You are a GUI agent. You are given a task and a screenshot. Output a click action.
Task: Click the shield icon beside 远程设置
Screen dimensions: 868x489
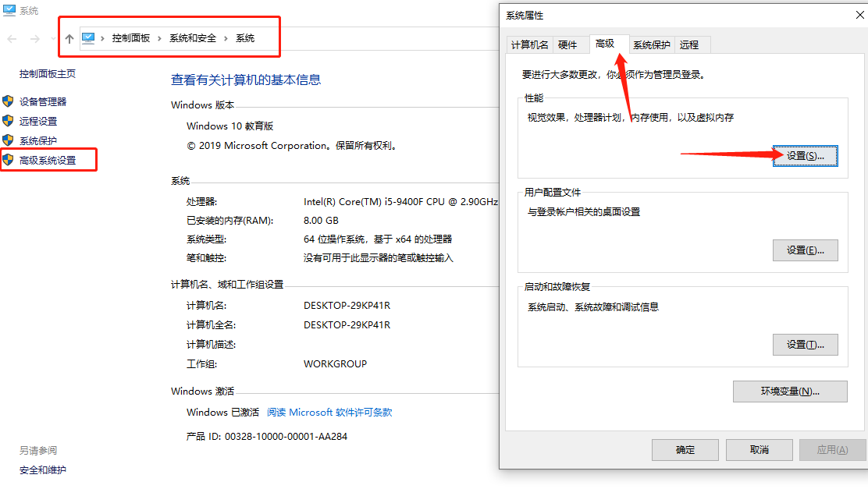tap(9, 121)
